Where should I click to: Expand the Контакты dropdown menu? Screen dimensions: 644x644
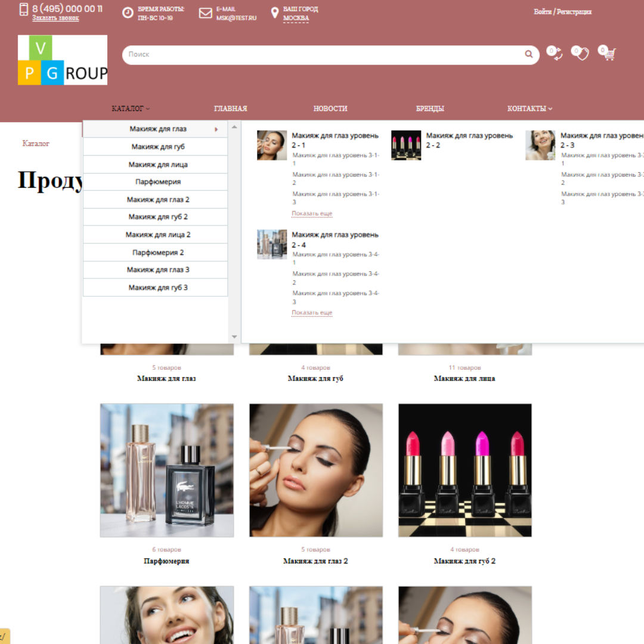point(530,109)
